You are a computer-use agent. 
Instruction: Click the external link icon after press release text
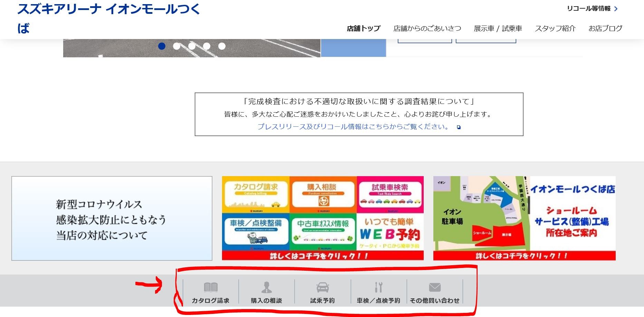pos(459,127)
